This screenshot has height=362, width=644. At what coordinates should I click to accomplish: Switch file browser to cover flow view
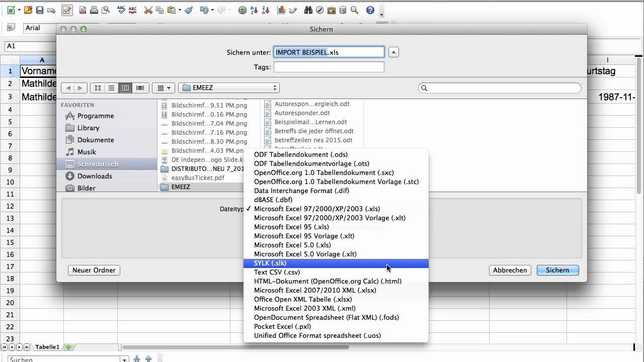click(140, 88)
